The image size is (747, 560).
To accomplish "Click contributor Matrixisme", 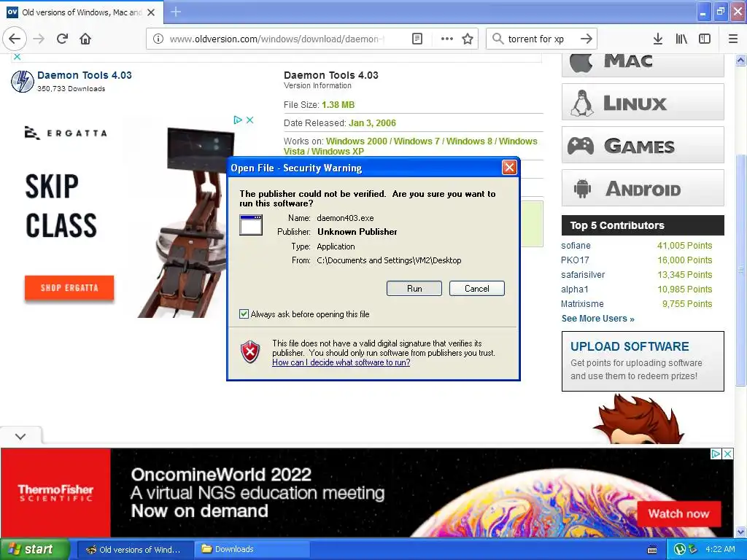I will click(581, 304).
